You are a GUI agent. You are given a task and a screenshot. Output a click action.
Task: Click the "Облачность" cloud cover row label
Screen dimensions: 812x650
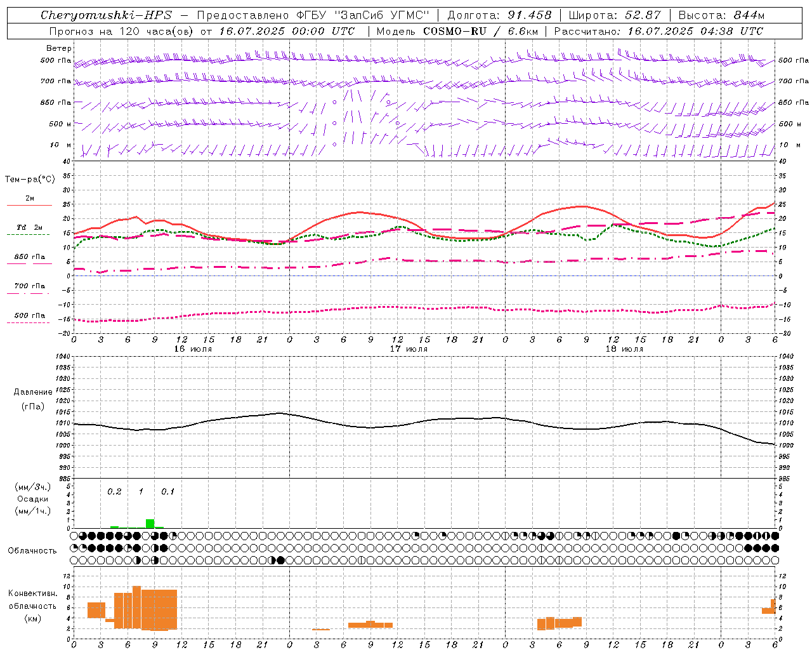(x=32, y=550)
